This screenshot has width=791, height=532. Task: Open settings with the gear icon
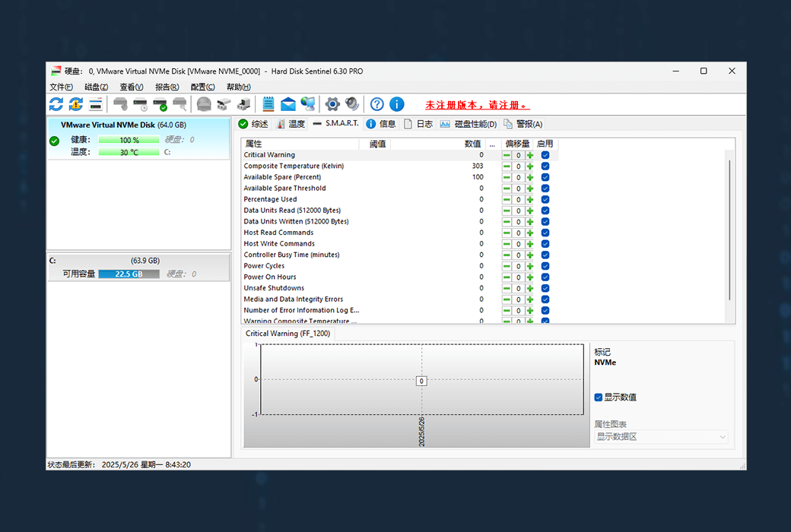click(332, 104)
